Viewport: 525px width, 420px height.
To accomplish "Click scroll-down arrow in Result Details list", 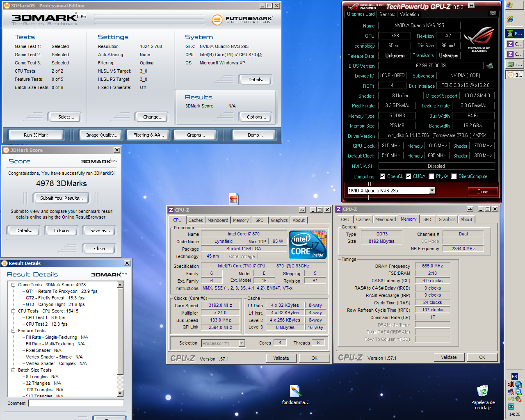I will 120,393.
